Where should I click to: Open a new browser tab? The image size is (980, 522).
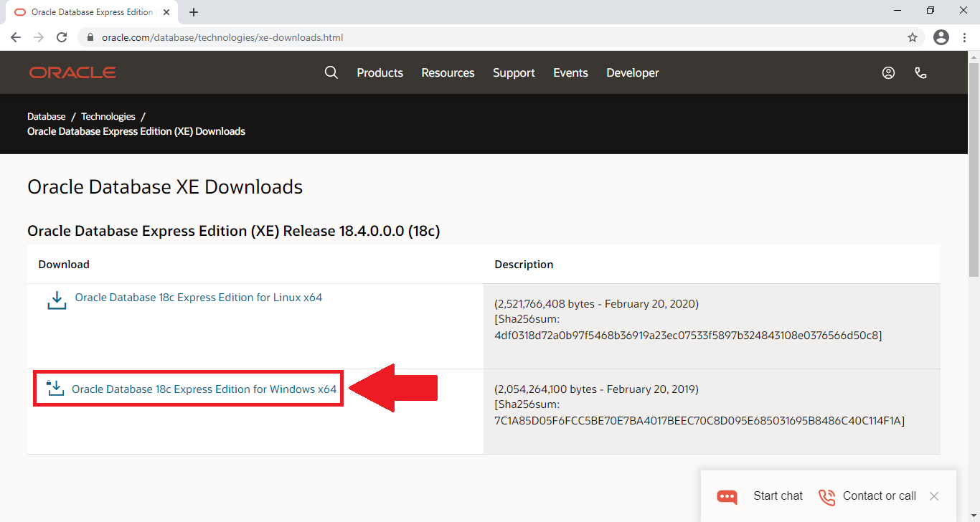[x=194, y=12]
